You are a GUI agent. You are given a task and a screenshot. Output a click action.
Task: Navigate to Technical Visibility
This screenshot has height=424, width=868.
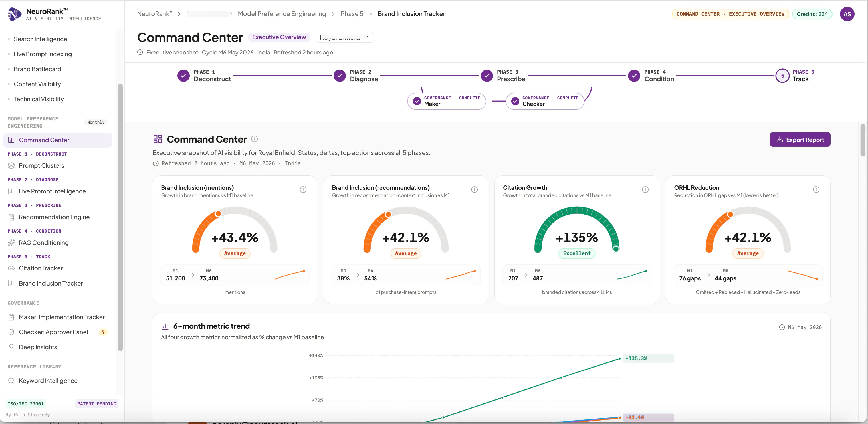(39, 99)
